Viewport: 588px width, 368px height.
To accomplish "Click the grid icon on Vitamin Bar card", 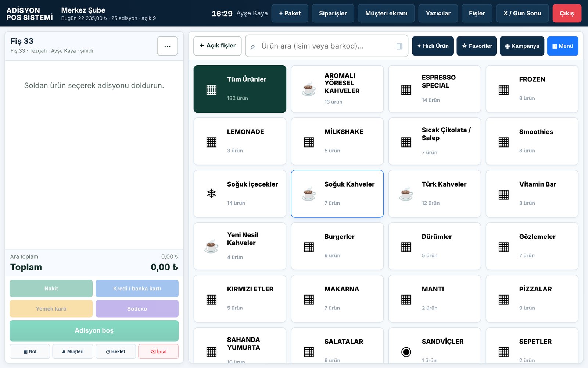I will click(503, 195).
